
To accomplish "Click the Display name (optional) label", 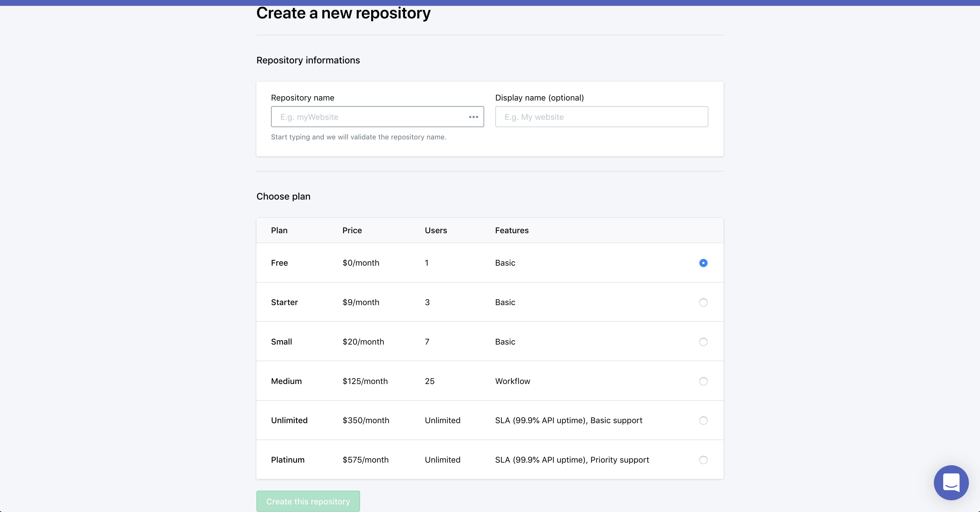I will click(539, 97).
